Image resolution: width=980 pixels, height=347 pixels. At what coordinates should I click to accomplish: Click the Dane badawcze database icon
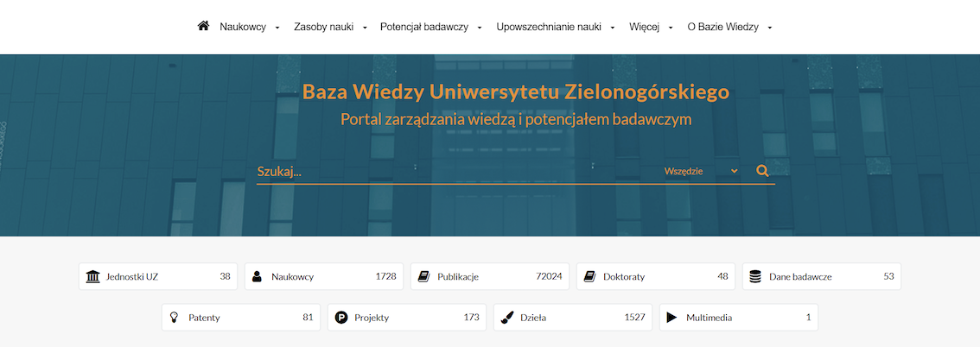coord(755,276)
